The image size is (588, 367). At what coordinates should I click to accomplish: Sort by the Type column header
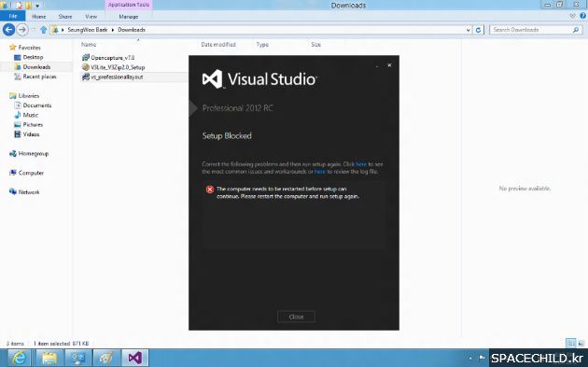tap(262, 44)
